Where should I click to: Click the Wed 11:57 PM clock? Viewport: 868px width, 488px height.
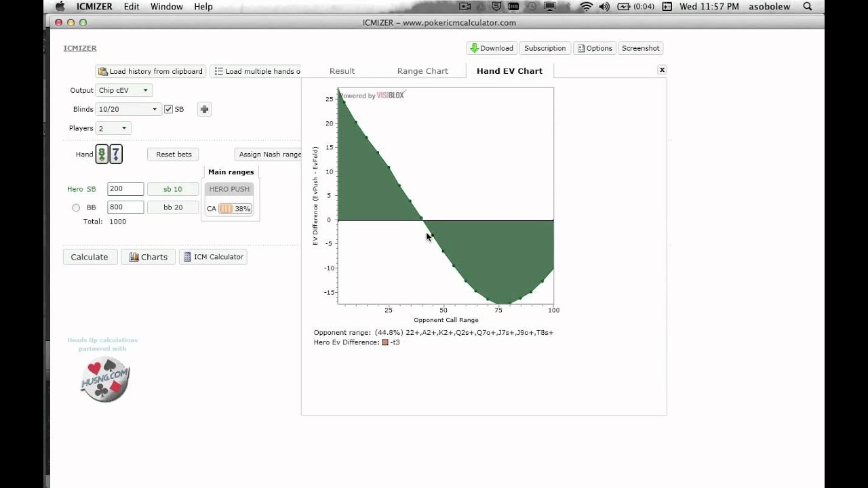pos(709,7)
